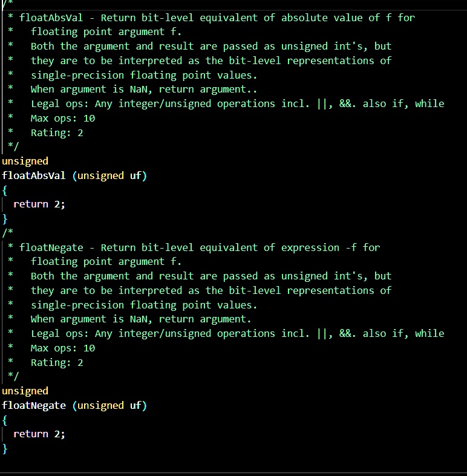Viewport: 467px width, 476px height.
Task: Click 'return 2;' inside floatNegate body
Action: tap(39, 434)
